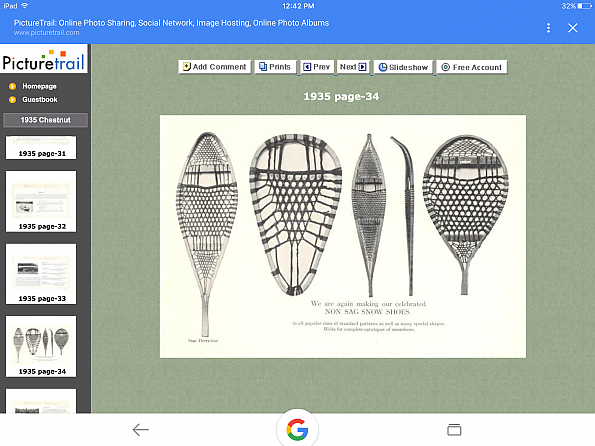Select the 1935 page-34 snowshoes thumbnail
This screenshot has height=446, width=595.
pos(41,347)
